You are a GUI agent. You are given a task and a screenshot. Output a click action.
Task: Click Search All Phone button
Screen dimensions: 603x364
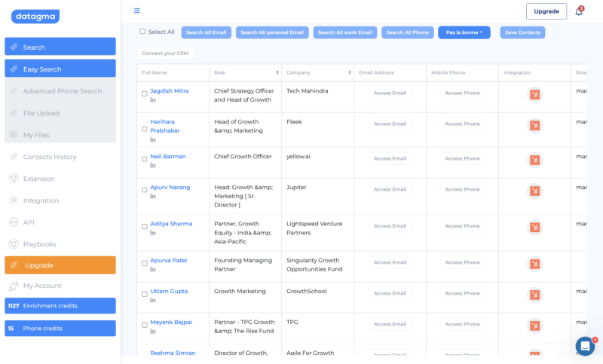pos(408,32)
